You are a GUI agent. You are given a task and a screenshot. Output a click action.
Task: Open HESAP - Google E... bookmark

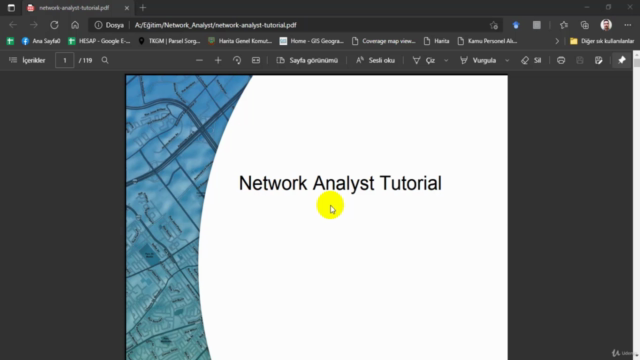tap(99, 41)
